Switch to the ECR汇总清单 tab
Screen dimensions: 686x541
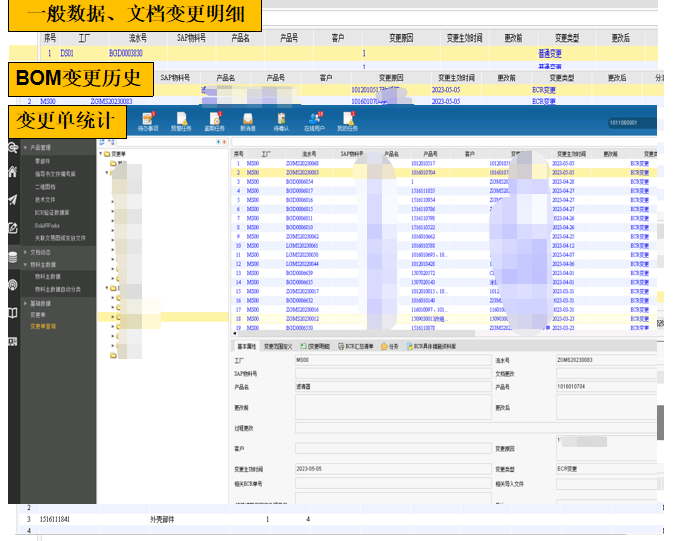[357, 346]
